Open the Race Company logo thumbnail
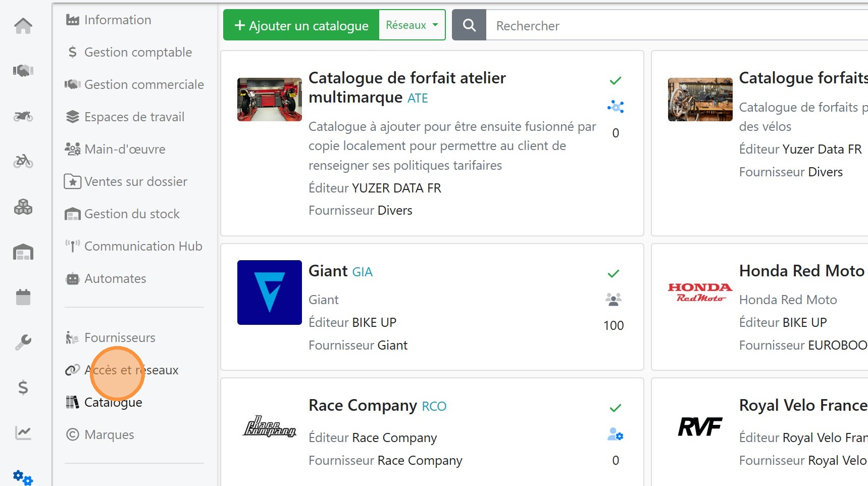Screen dimensions: 868x486 click(x=270, y=427)
